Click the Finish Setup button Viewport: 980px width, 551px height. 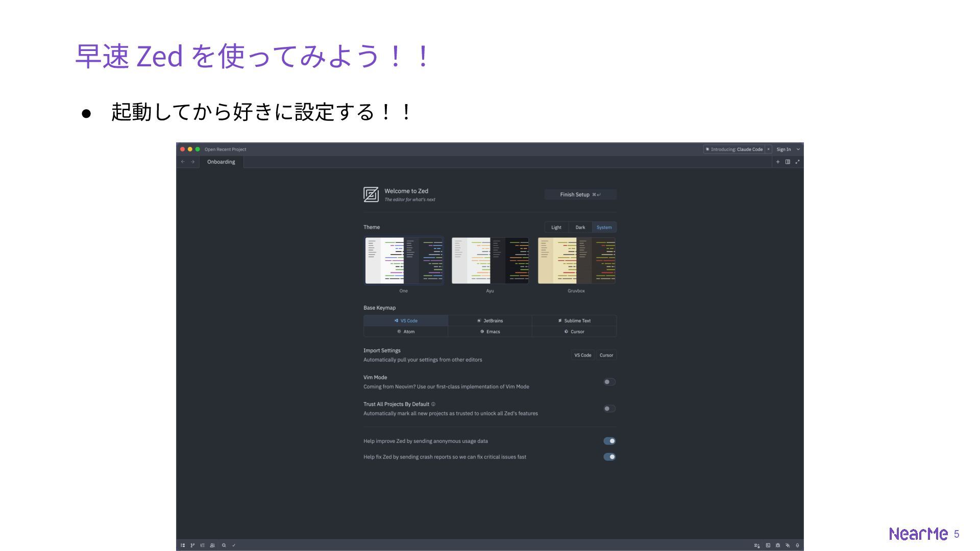coord(580,194)
